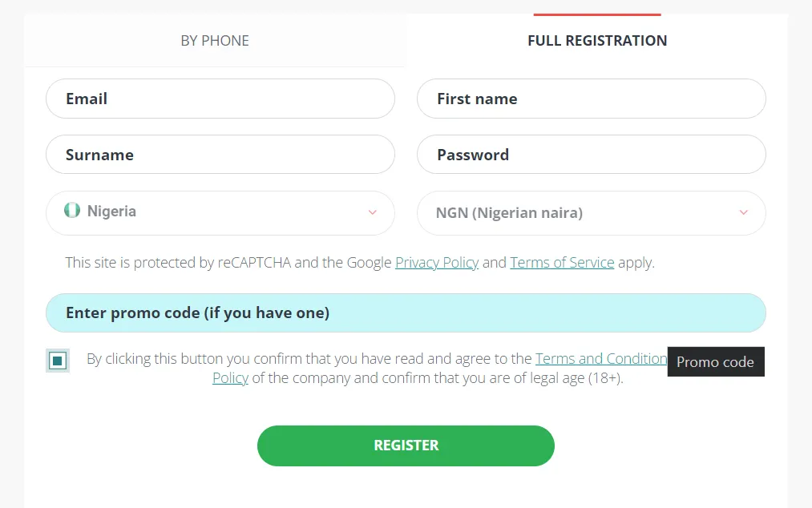Open the Nigeria country selector
This screenshot has width=812, height=508.
tap(220, 212)
